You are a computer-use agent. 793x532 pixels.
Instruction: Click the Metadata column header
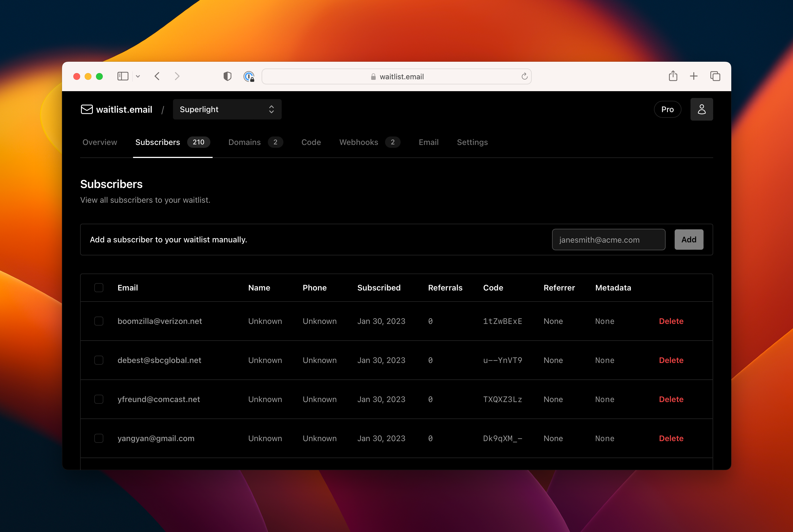click(613, 288)
